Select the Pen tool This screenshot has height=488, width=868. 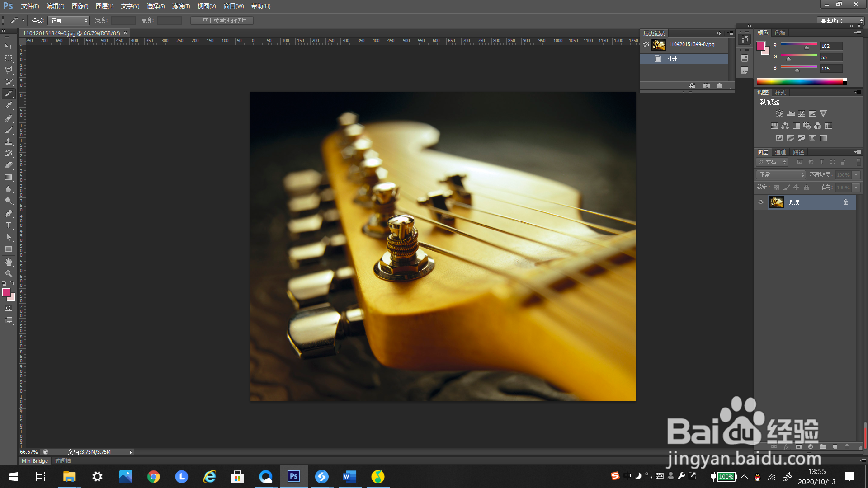9,214
